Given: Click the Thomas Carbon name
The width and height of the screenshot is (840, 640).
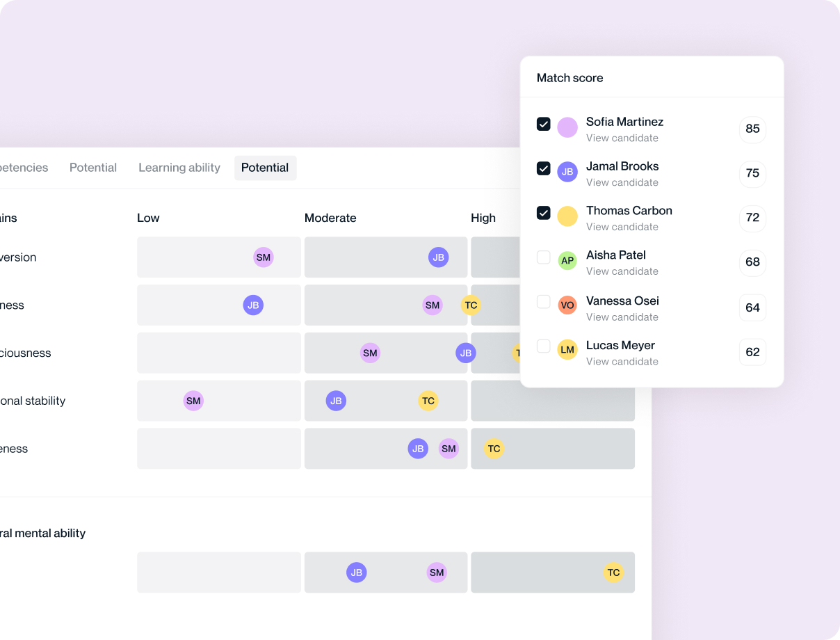Looking at the screenshot, I should (x=629, y=211).
